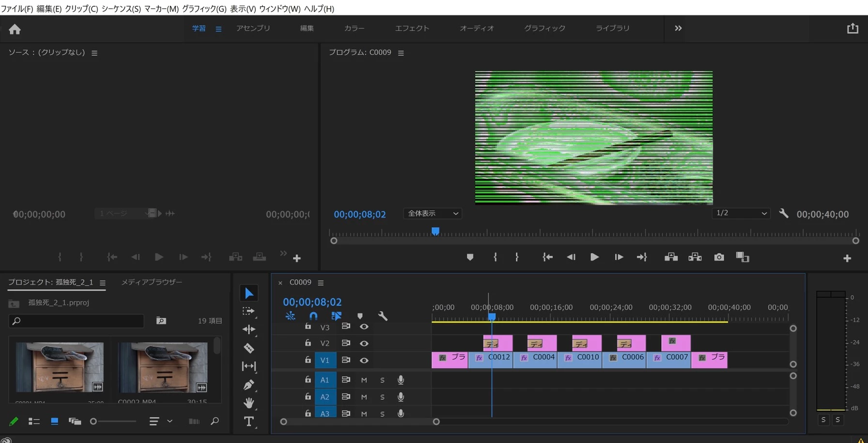Toggle V3 track output eye
Screen dimensions: 868x443
[364, 327]
